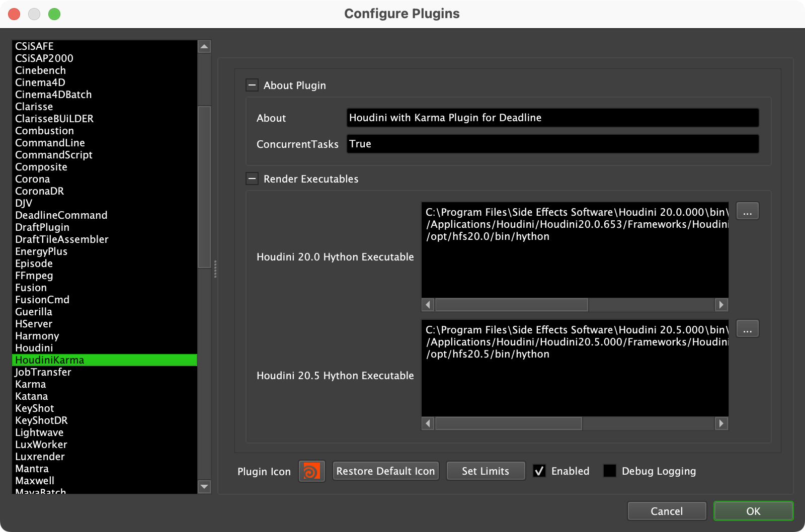The image size is (805, 532).
Task: Open Set Limits dialog
Action: [x=486, y=471]
